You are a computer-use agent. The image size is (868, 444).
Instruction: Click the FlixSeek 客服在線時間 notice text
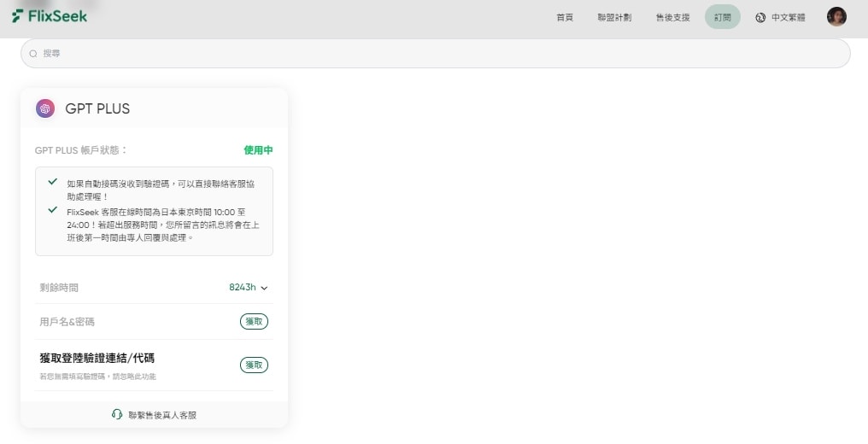[162, 225]
